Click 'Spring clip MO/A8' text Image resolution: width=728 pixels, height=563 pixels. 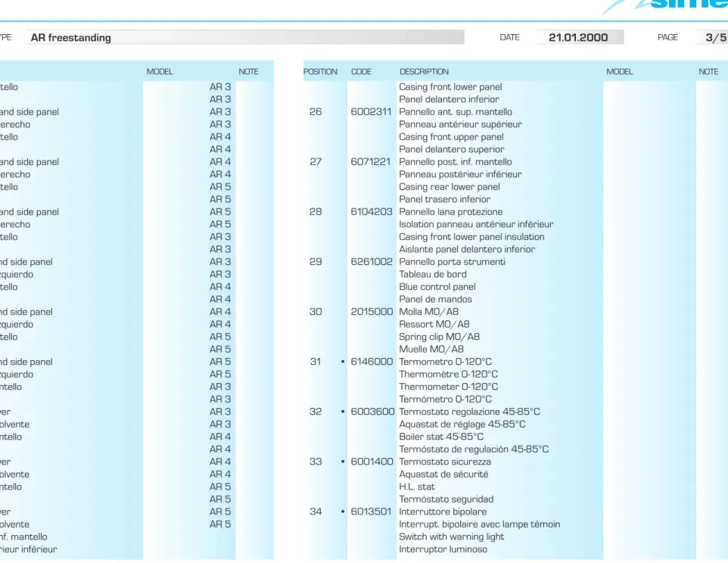pos(439,337)
